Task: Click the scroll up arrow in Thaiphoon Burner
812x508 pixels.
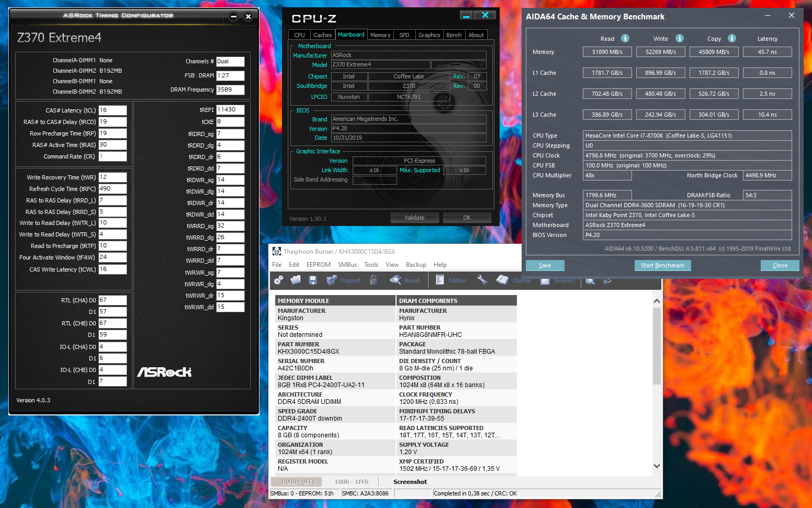Action: 657,301
